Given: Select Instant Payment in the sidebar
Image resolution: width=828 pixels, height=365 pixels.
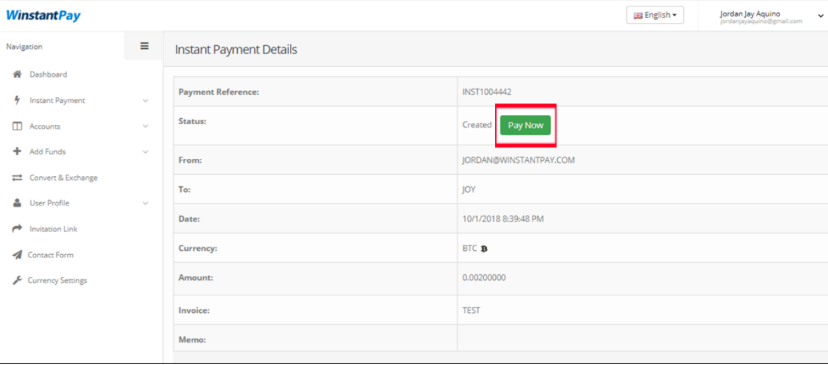Looking at the screenshot, I should pos(57,100).
